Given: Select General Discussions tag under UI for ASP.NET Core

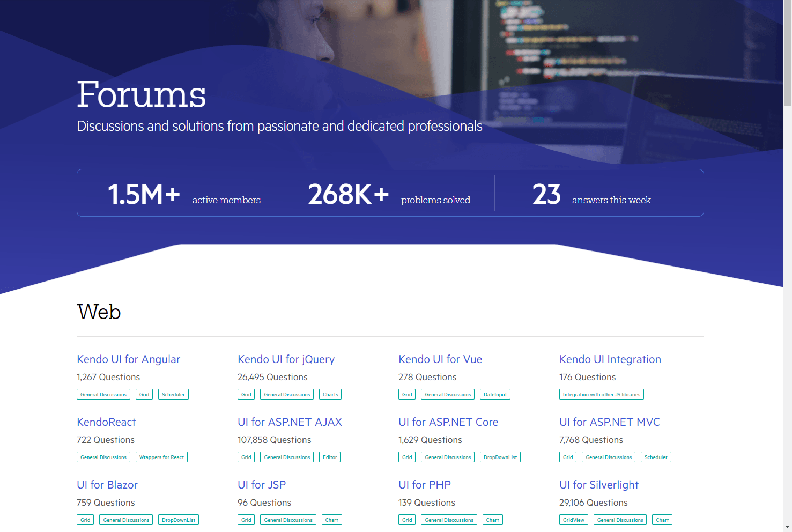Looking at the screenshot, I should tap(448, 457).
